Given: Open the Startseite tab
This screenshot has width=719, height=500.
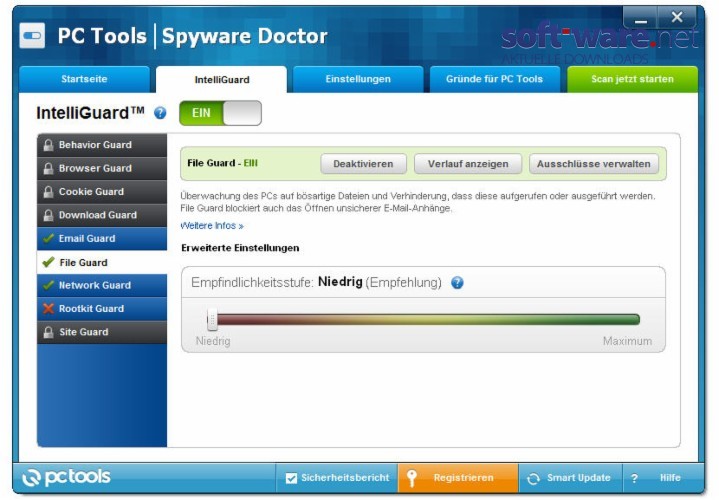Looking at the screenshot, I should [84, 79].
